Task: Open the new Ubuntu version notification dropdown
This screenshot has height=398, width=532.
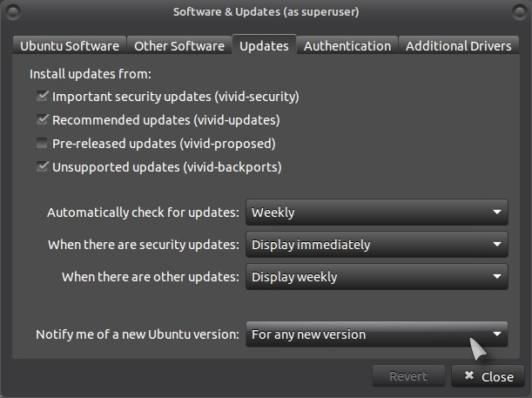Action: click(377, 334)
